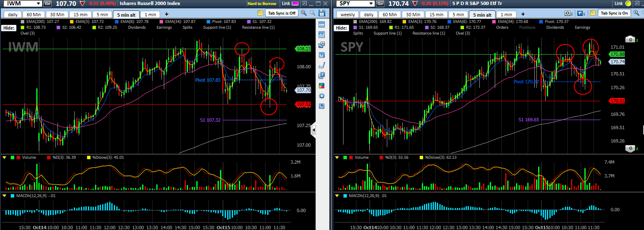Zoom in on the IWM chart

[303, 13]
